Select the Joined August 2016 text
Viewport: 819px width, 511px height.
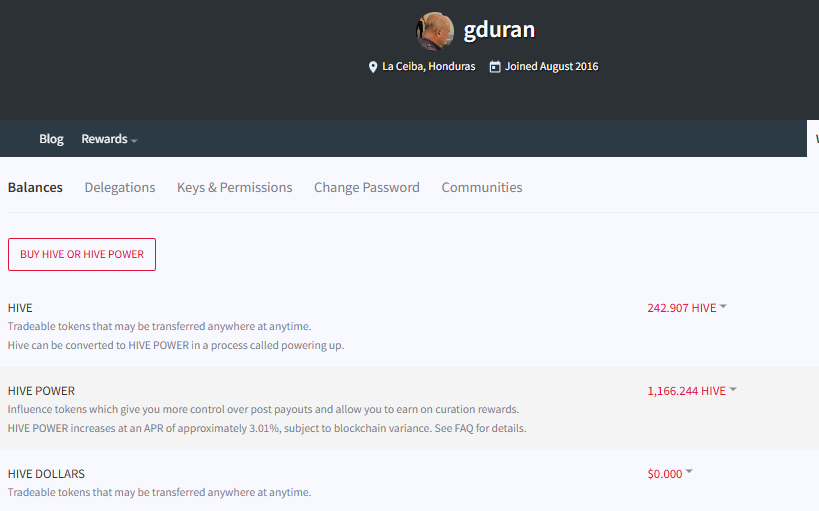(552, 66)
